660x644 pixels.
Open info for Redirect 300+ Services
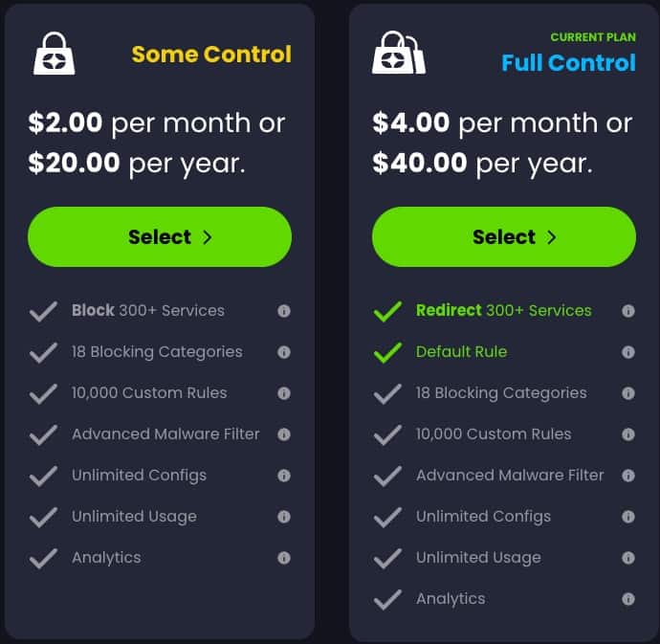[628, 311]
